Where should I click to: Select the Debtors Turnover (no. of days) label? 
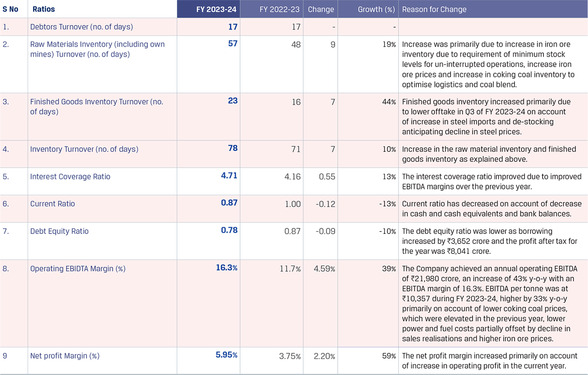(81, 27)
